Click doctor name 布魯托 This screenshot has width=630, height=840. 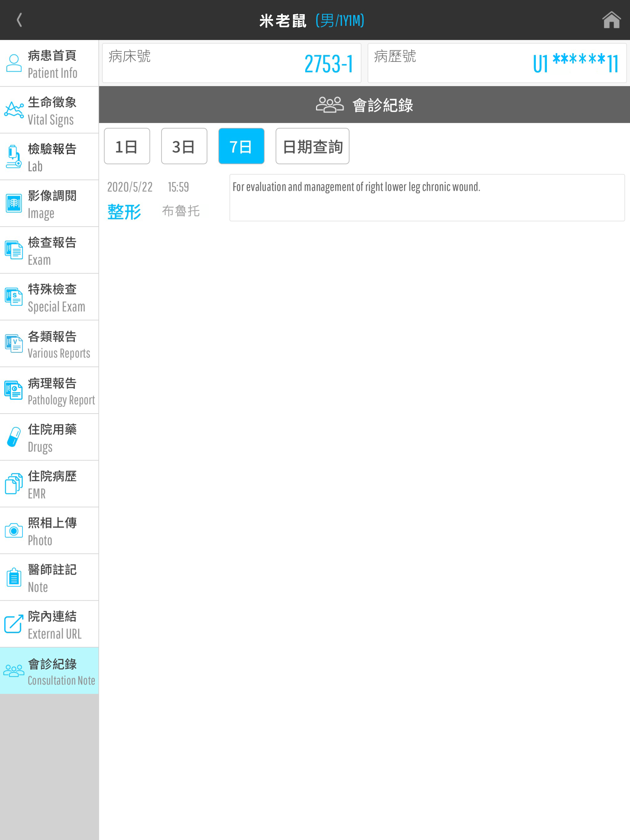(181, 211)
